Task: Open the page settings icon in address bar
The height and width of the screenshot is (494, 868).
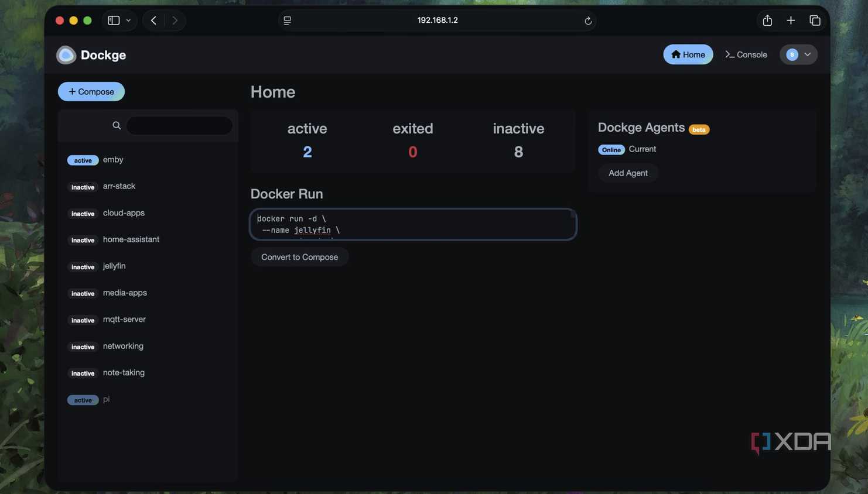Action: point(287,20)
